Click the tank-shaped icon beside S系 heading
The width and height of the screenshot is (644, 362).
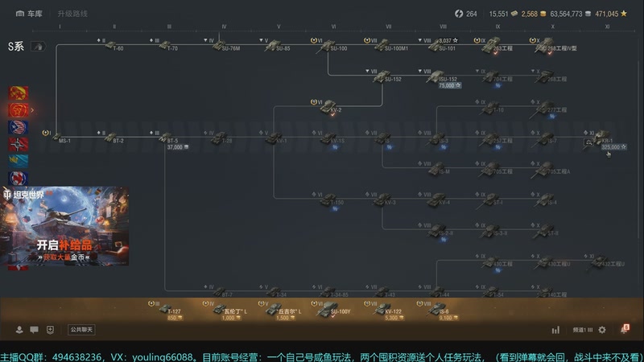[x=38, y=47]
